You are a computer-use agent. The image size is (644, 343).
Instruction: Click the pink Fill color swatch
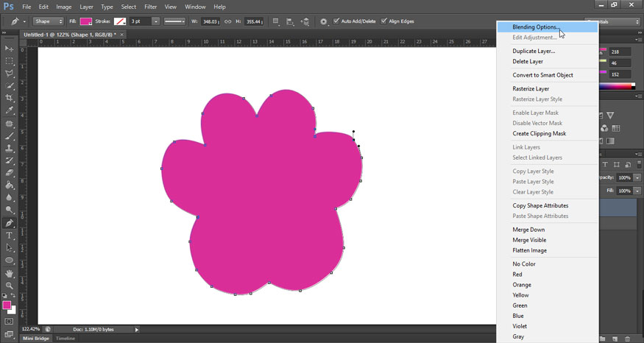coord(86,21)
